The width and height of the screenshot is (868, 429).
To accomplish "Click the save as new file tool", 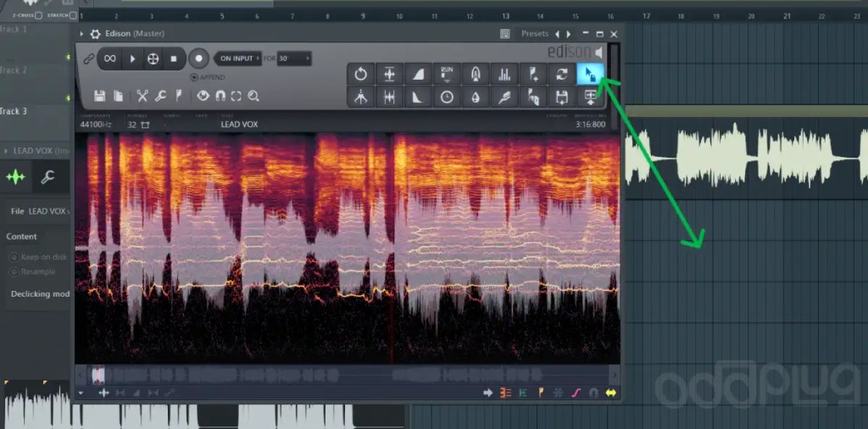I will (562, 97).
